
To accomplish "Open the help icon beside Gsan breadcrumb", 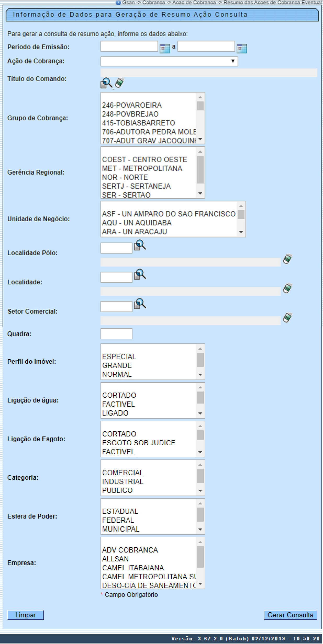I will click(118, 2).
